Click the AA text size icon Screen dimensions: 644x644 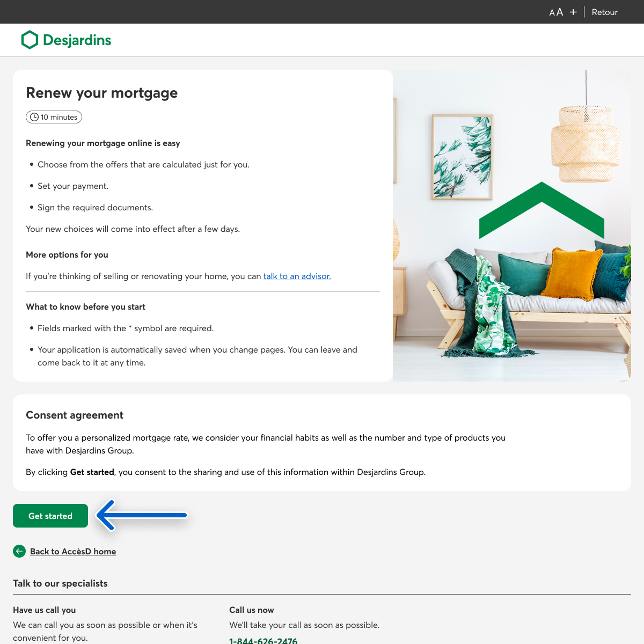coord(556,12)
